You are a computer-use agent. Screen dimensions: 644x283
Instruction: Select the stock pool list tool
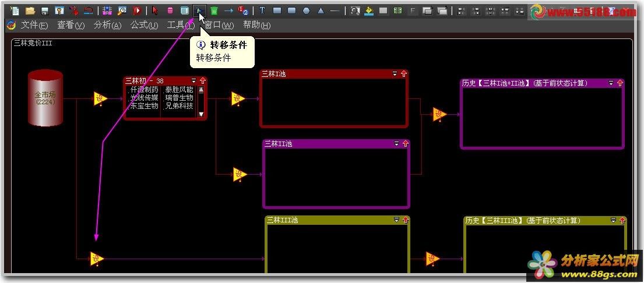[x=185, y=10]
